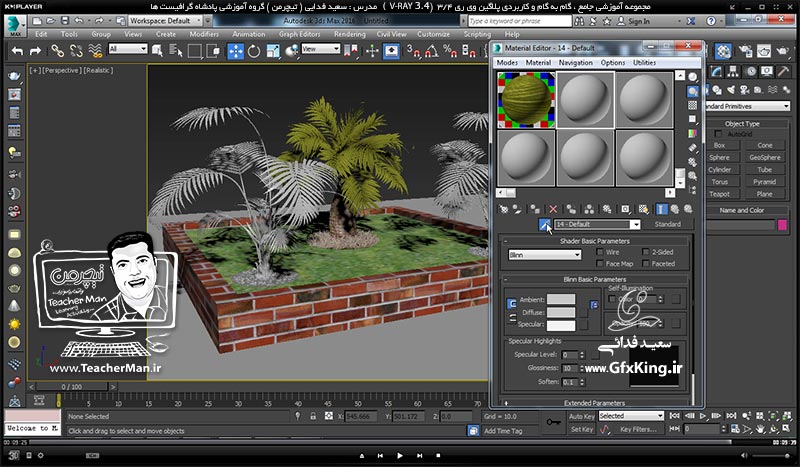Open the Modifiers menu
800x467 pixels.
(204, 34)
